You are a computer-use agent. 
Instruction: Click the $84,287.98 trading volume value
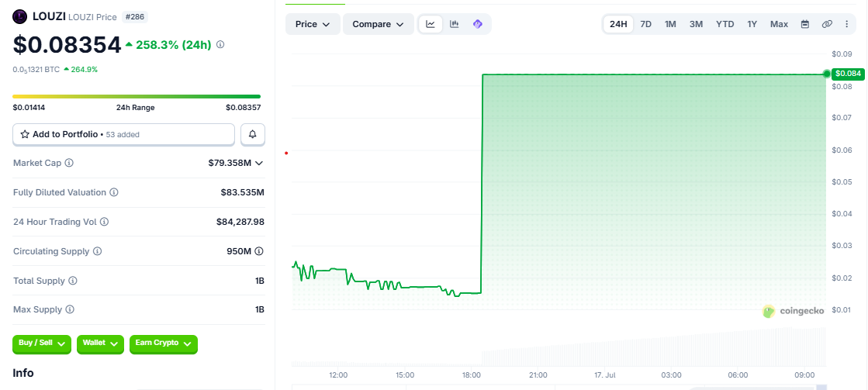click(x=240, y=222)
